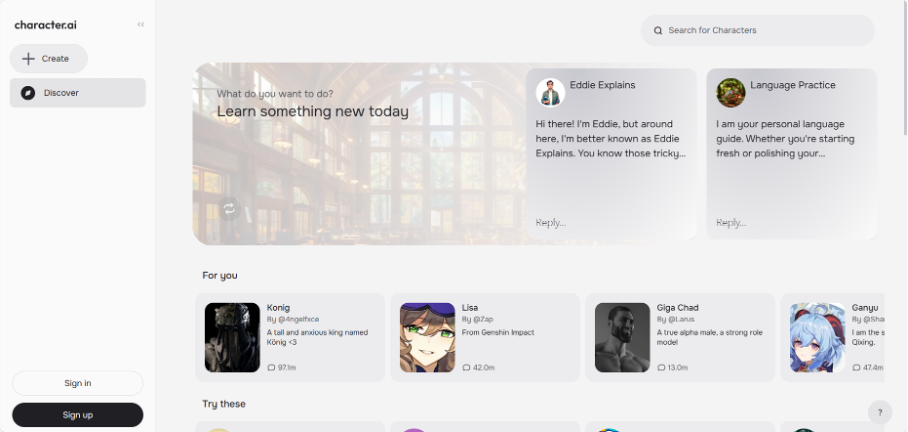Click Lisa's avatar image
This screenshot has height=432, width=908.
pyautogui.click(x=427, y=338)
